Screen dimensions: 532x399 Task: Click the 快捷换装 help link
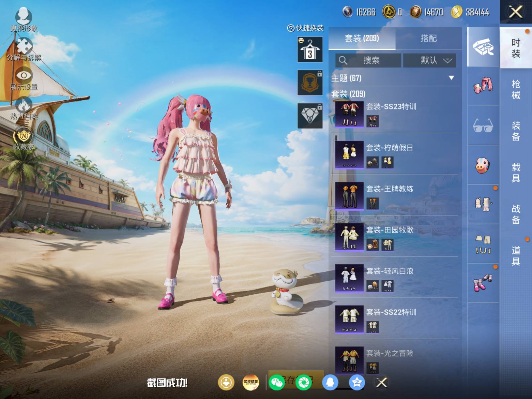(x=305, y=28)
